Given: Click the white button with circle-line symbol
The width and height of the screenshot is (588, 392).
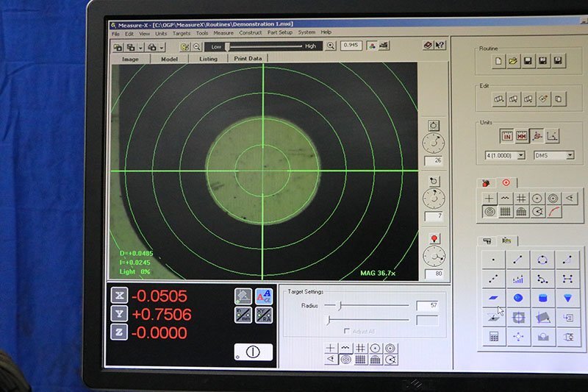Looking at the screenshot, I should pyautogui.click(x=253, y=352).
